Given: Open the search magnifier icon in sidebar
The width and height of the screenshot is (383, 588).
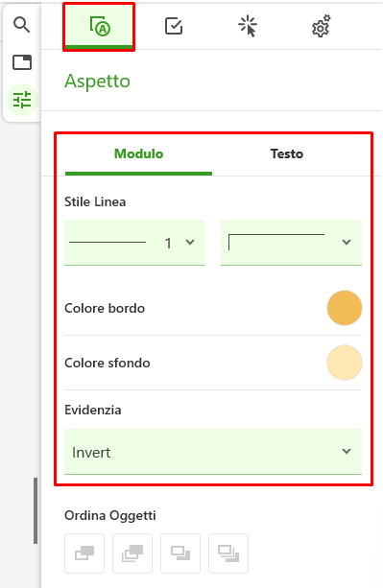Looking at the screenshot, I should coord(21,25).
